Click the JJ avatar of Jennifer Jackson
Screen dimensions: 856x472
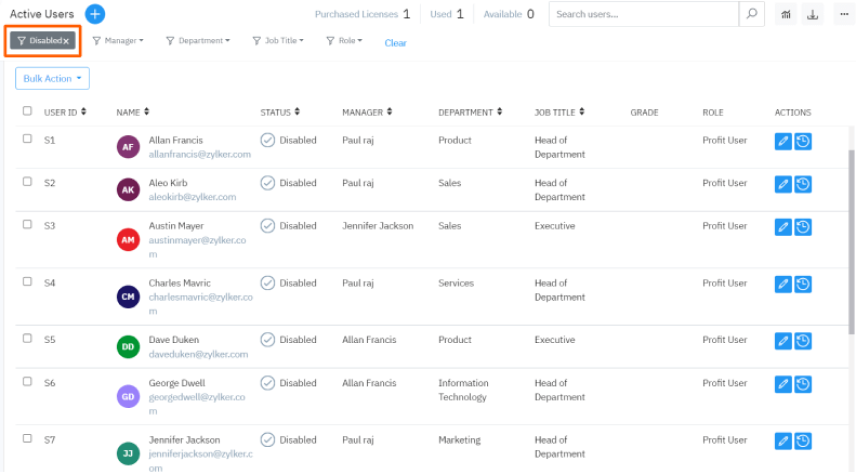[x=128, y=453]
